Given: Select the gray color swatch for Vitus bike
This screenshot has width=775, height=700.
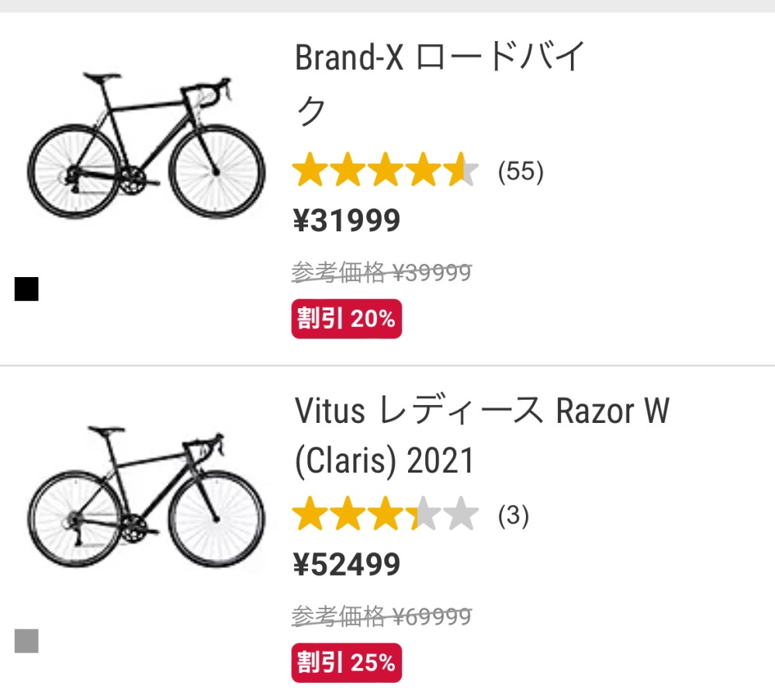Looking at the screenshot, I should click(28, 639).
